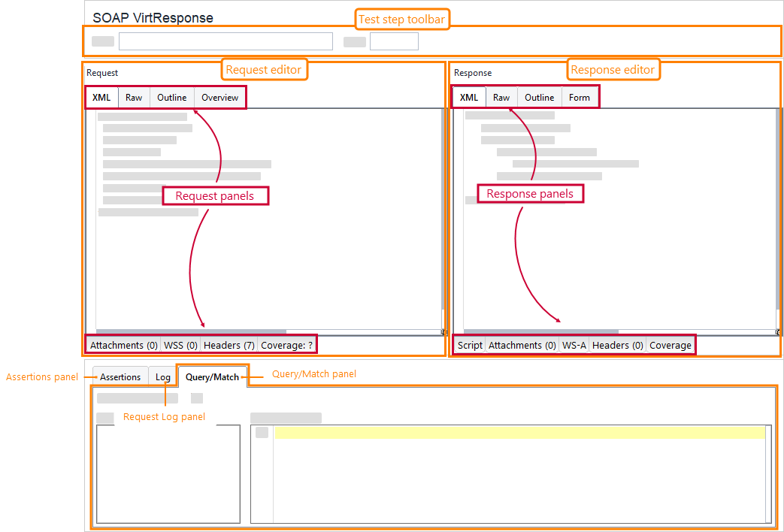Select the Overview tab in the Request editor
The height and width of the screenshot is (532, 784).
click(219, 97)
